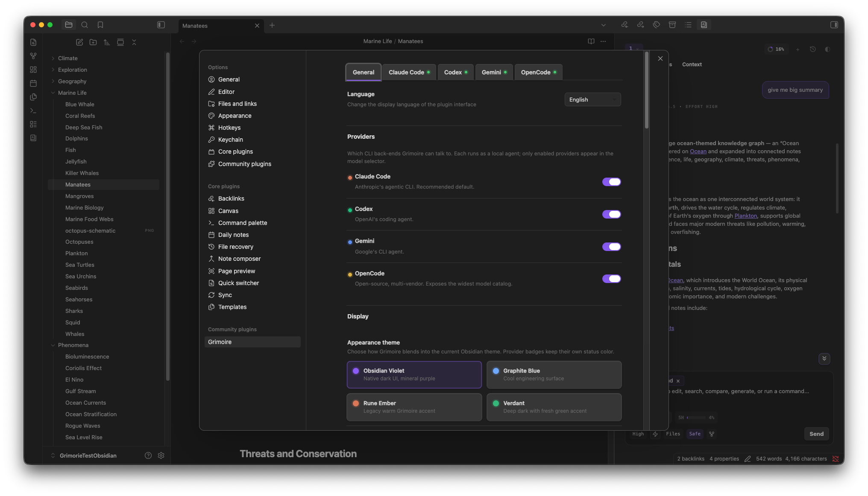868x496 pixels.
Task: Disable the Codex provider toggle
Action: pos(612,214)
